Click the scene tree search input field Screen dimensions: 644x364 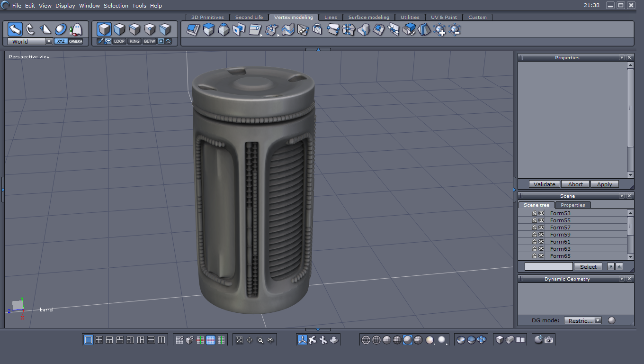pos(548,267)
